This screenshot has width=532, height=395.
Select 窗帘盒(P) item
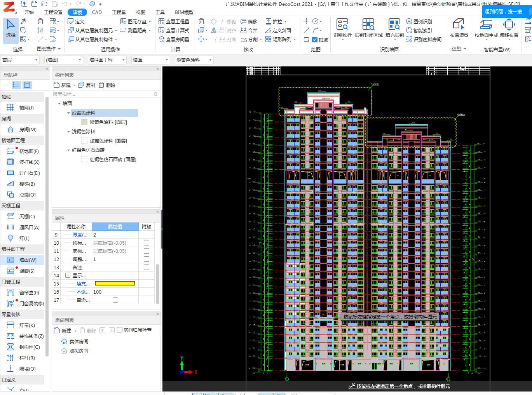23,292
